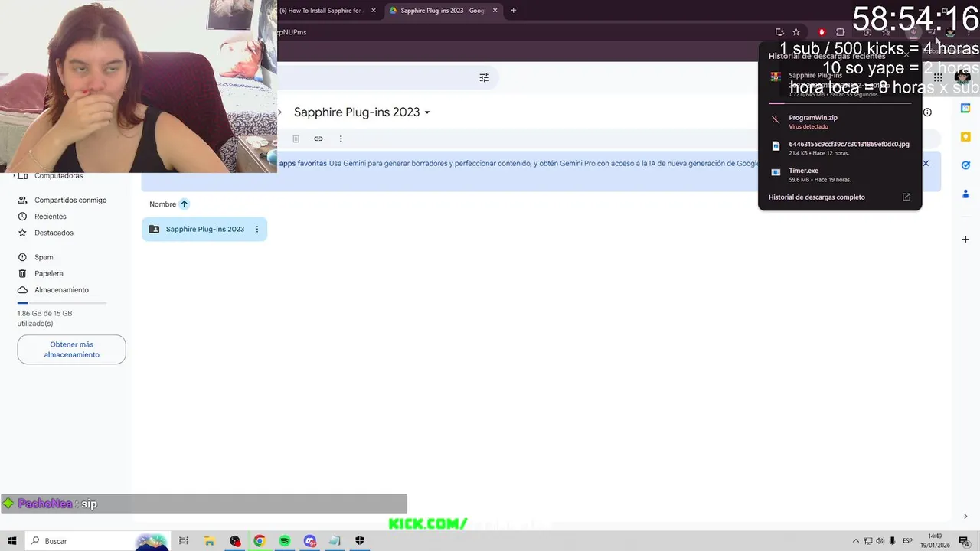Open the Windows Start menu
The height and width of the screenshot is (551, 980).
click(x=11, y=541)
